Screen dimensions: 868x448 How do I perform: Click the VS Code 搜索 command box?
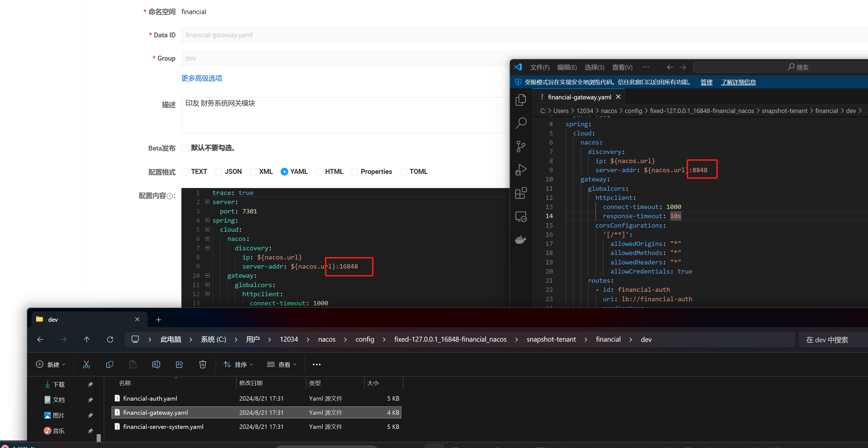[780, 67]
